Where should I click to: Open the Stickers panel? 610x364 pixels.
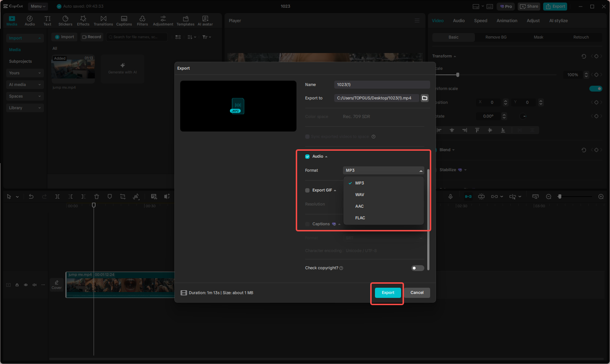(65, 20)
